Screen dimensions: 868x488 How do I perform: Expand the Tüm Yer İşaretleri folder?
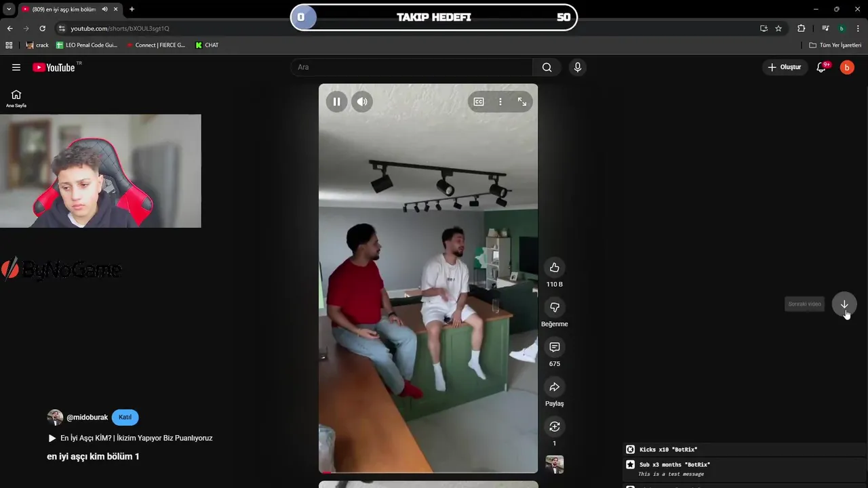(x=835, y=45)
